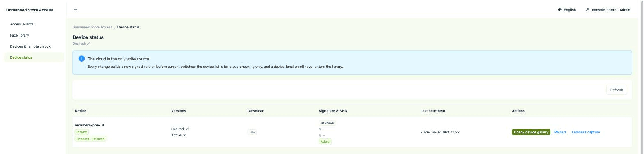The width and height of the screenshot is (644, 154).
Task: Go to the Face library page
Action: pos(34,35)
